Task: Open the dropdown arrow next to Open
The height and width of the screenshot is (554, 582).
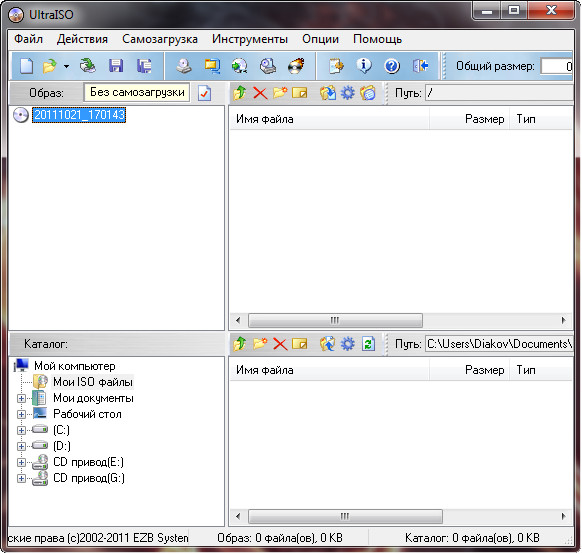Action: point(66,67)
